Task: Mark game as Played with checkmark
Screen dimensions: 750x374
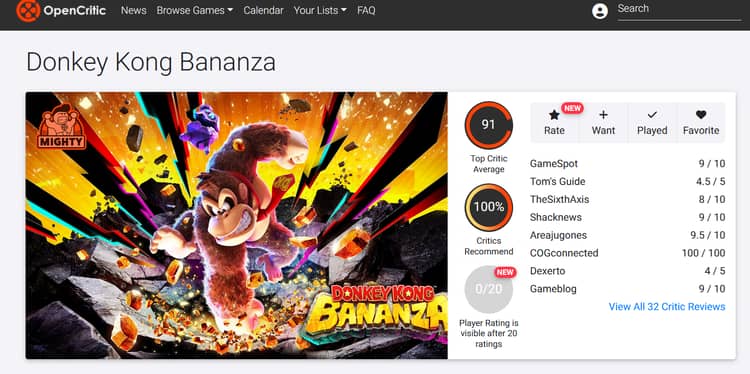Action: [652, 115]
